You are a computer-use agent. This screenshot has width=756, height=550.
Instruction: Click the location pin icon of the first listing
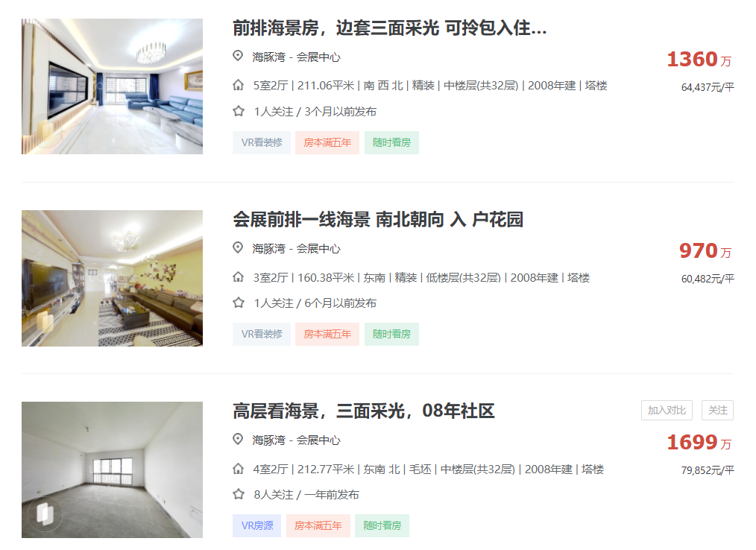238,56
